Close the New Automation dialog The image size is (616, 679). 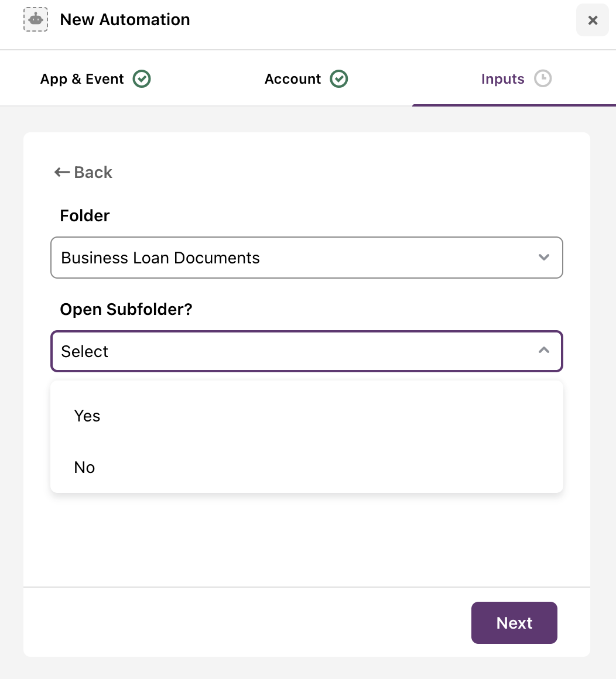593,20
